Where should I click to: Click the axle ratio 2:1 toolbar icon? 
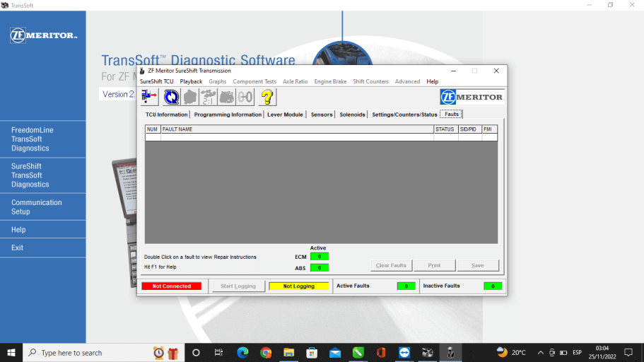point(209,97)
